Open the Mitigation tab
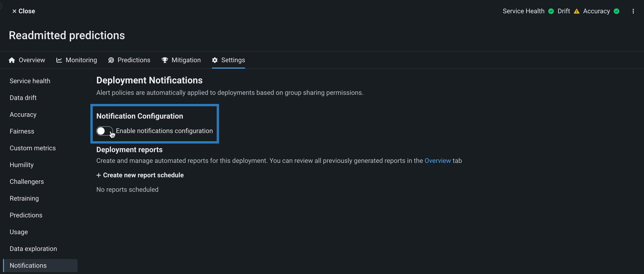 [186, 60]
